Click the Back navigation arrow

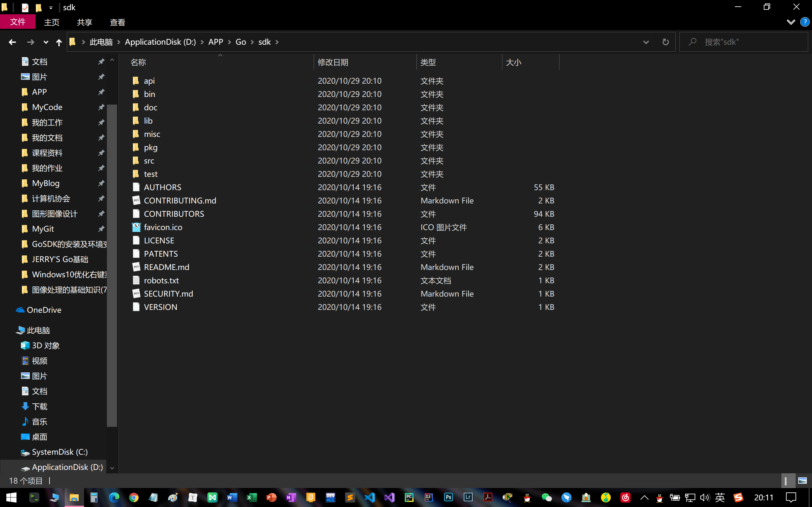pos(12,42)
